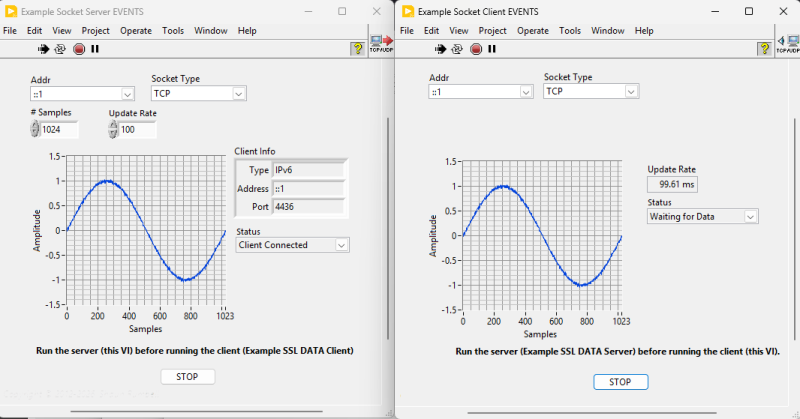
Task: Pause the Server VI execution
Action: [x=95, y=48]
